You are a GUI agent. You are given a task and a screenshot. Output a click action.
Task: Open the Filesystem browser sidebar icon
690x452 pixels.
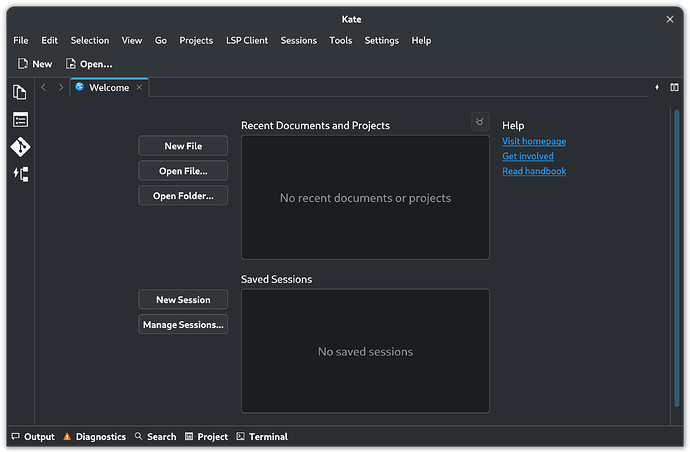tap(20, 120)
